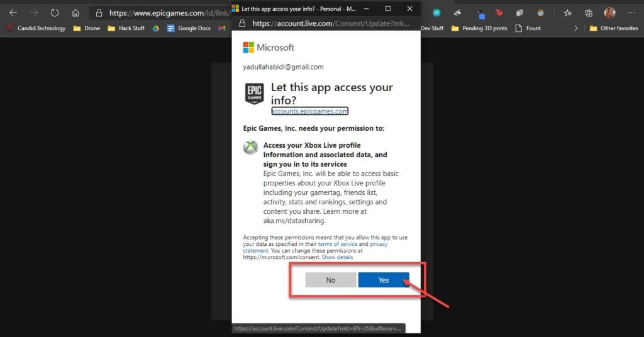Click the Microsoft logo

click(269, 48)
